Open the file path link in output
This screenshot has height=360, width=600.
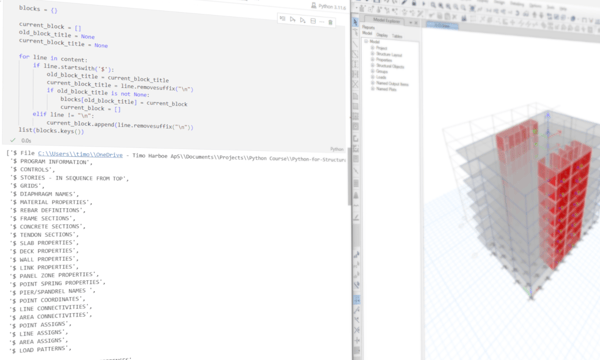[x=80, y=155]
